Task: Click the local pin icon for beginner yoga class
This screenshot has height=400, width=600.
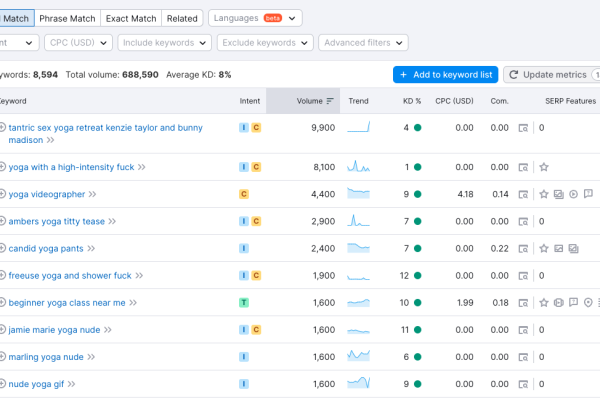Action: (x=588, y=303)
